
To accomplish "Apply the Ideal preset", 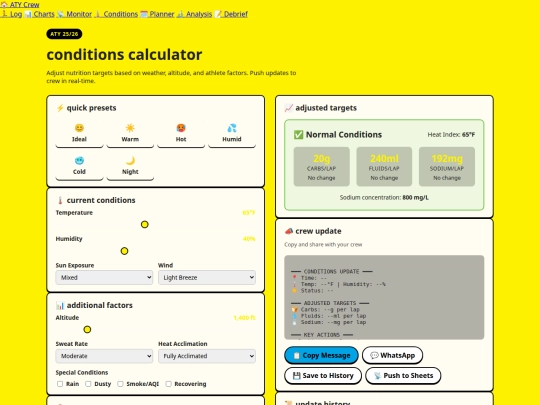I will pyautogui.click(x=79, y=134).
